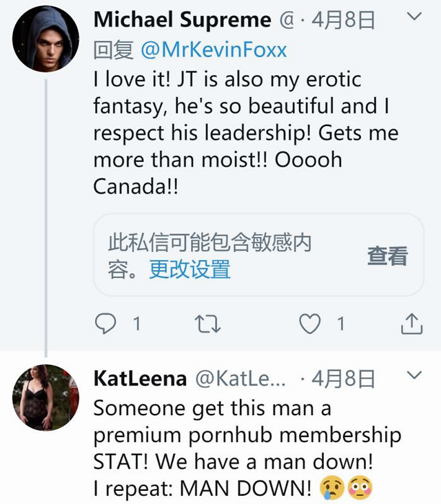Screen dimensions: 441x504
Task: Click the like count next to heart
Action: click(x=340, y=323)
